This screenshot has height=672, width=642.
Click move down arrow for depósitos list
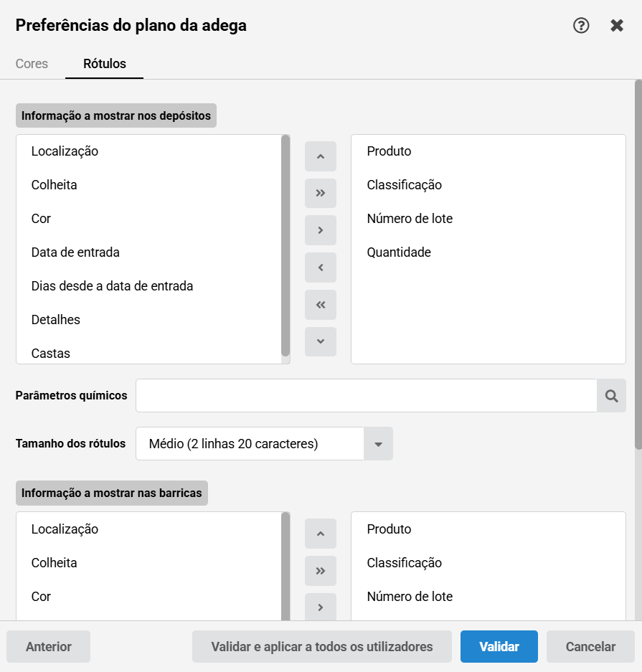pyautogui.click(x=321, y=341)
